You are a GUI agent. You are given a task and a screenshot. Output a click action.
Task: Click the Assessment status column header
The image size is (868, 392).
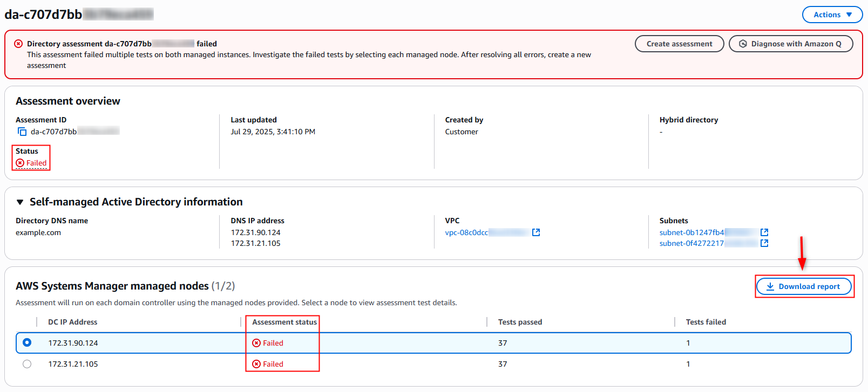click(284, 322)
